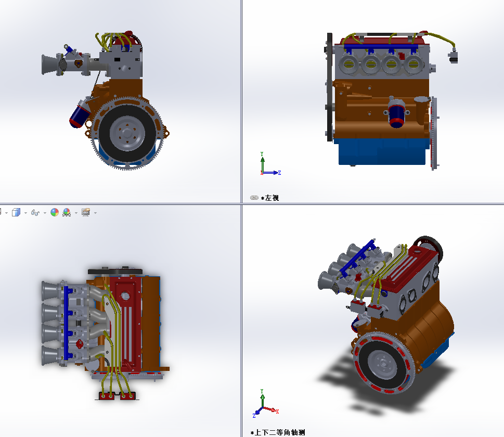Click the Hide/Show Items glasses icon
This screenshot has width=504, height=437.
coord(35,213)
